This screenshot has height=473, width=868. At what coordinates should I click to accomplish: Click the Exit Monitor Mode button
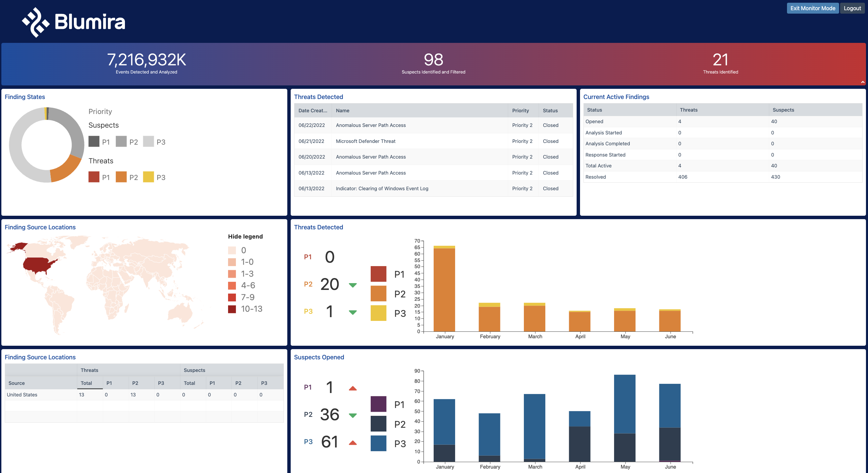click(x=812, y=8)
